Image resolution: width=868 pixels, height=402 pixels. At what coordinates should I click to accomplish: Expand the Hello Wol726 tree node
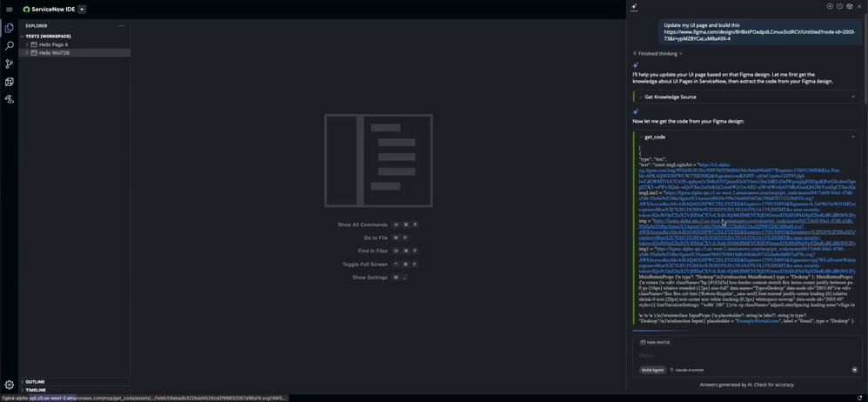point(27,52)
